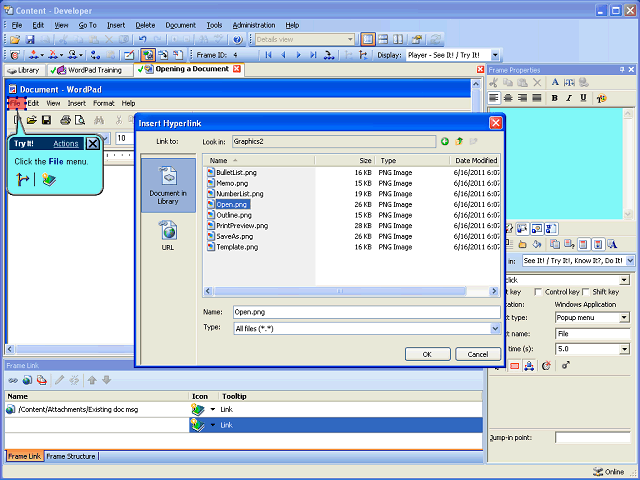
Task: Switch to the Library tab
Action: pos(24,70)
